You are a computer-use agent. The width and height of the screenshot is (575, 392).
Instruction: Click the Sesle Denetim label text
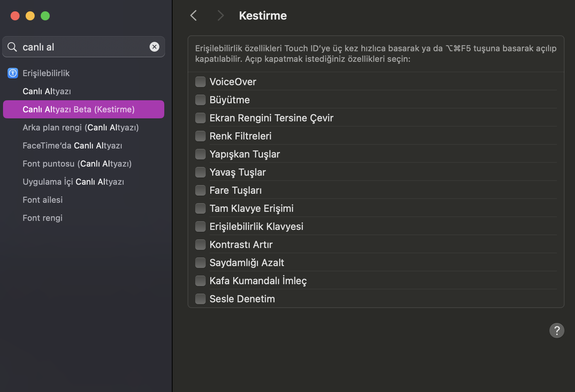242,299
